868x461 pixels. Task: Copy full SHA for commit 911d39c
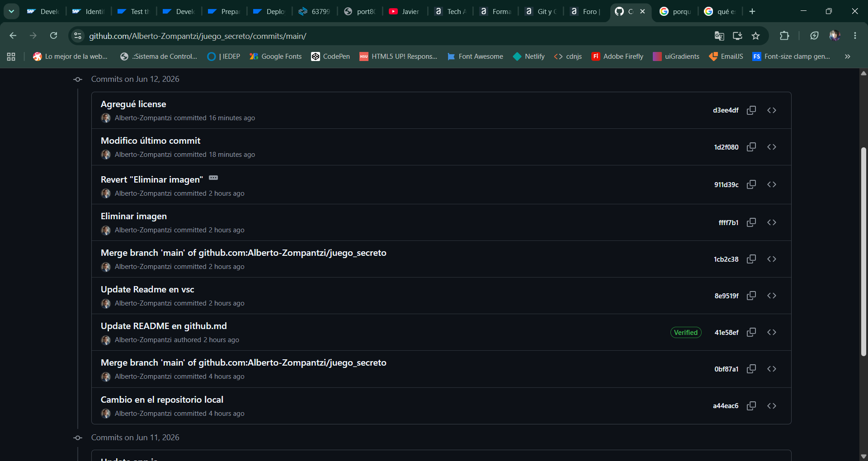point(751,184)
